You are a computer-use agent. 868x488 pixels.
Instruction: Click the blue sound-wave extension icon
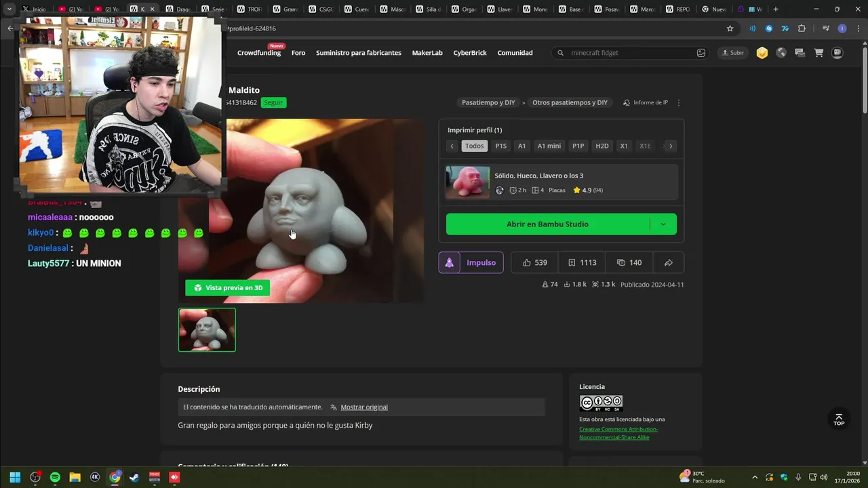(x=752, y=28)
